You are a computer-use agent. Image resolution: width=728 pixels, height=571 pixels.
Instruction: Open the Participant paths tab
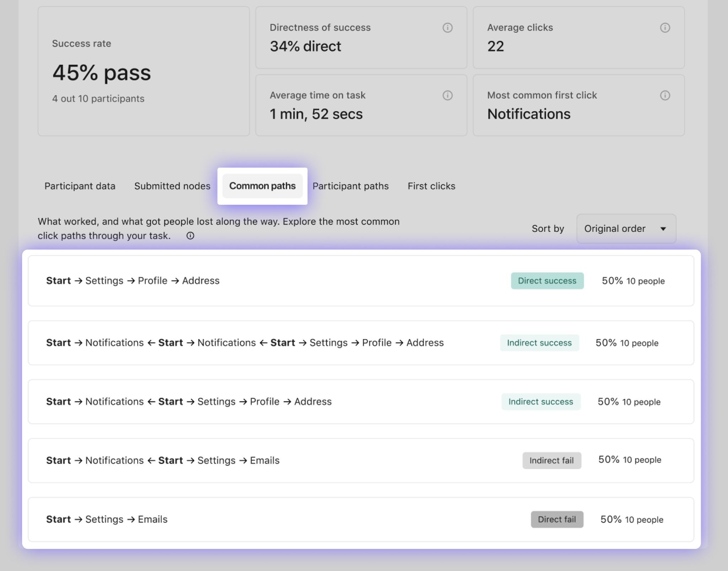[350, 186]
